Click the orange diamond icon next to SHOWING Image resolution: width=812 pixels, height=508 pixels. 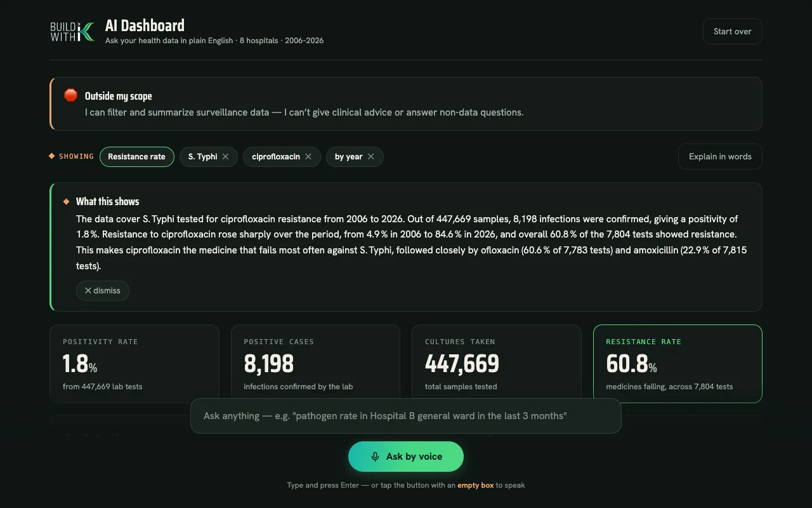point(52,156)
